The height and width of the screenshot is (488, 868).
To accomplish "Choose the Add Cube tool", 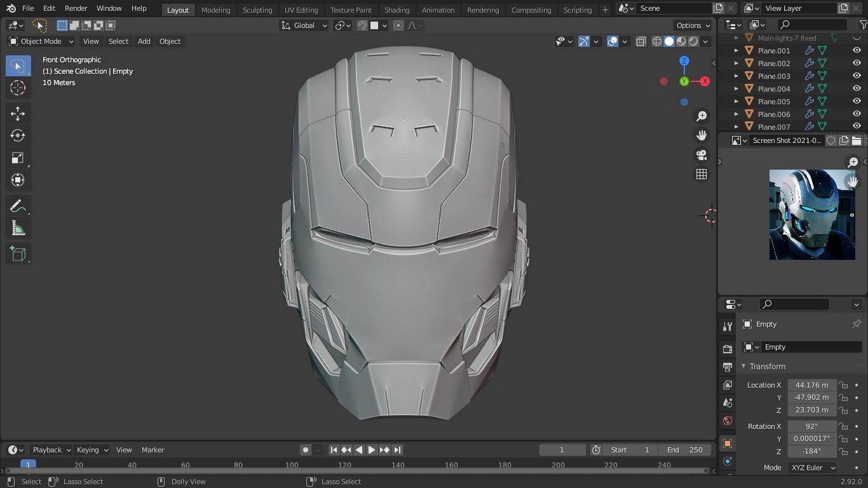I will point(18,254).
